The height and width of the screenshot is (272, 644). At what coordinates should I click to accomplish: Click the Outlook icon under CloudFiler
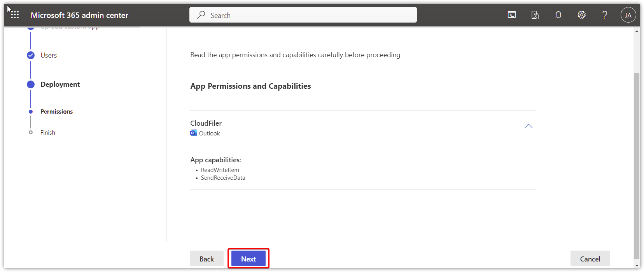(x=194, y=133)
